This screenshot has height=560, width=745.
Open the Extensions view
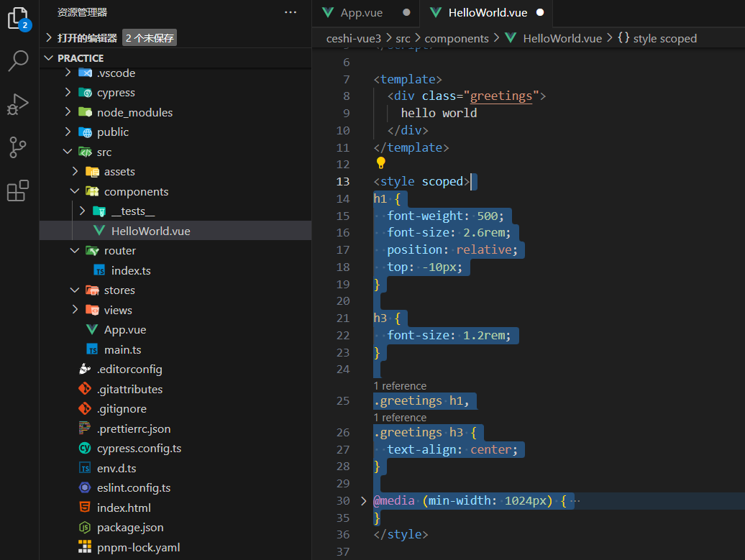18,191
